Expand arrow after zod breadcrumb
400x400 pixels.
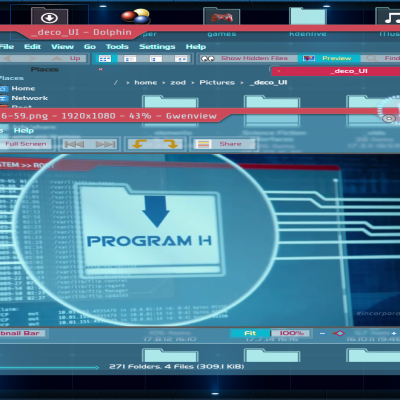(x=193, y=83)
